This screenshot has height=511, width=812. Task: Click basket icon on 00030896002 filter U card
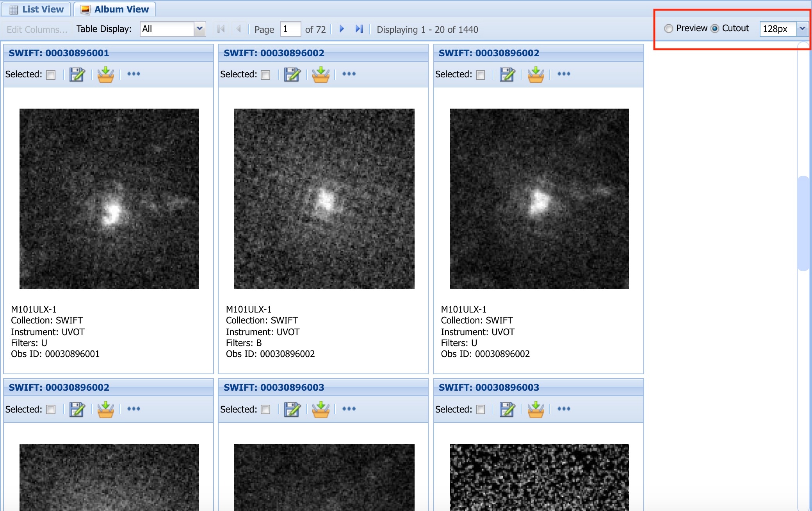click(536, 74)
